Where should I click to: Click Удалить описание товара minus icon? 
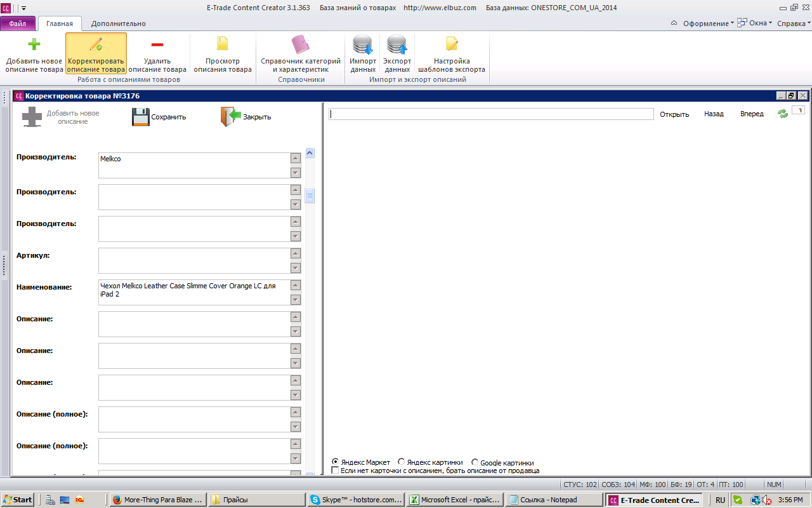pos(157,44)
